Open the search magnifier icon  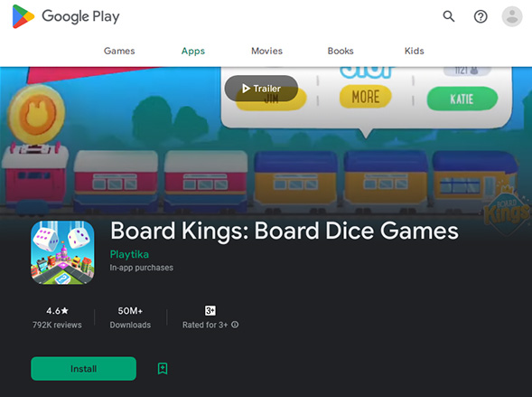449,16
